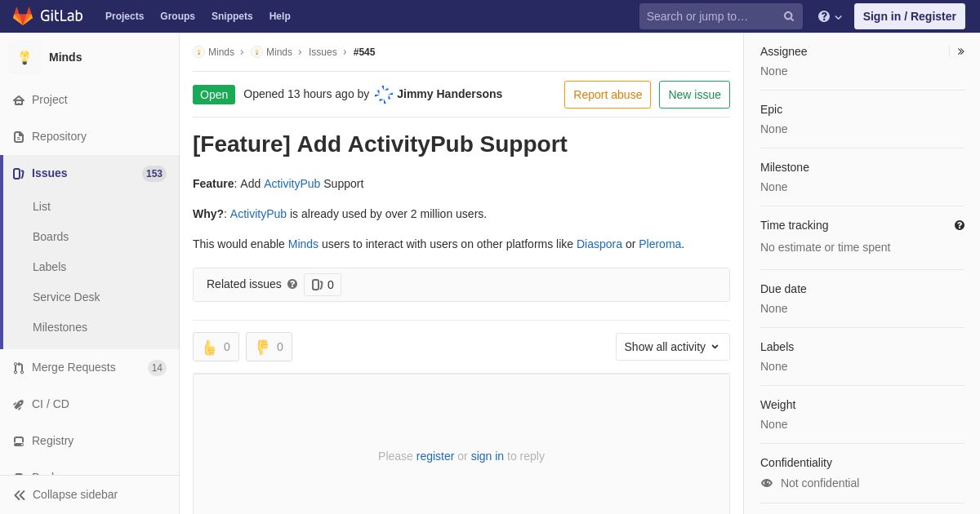The width and height of the screenshot is (980, 514).
Task: Click the Related issues help icon
Action: coord(292,284)
